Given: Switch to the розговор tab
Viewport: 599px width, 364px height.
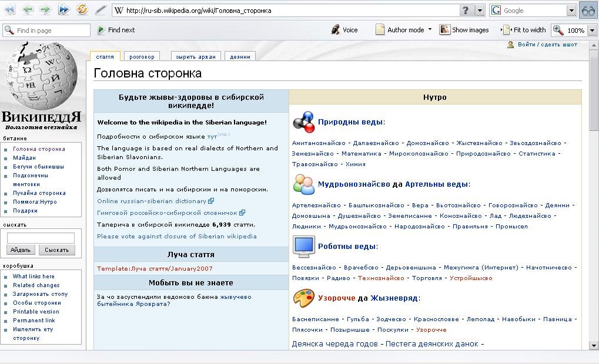Looking at the screenshot, I should [142, 56].
